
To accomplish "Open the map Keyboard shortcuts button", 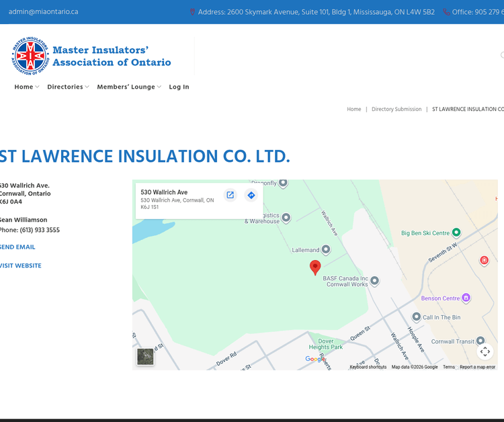I will pyautogui.click(x=368, y=367).
